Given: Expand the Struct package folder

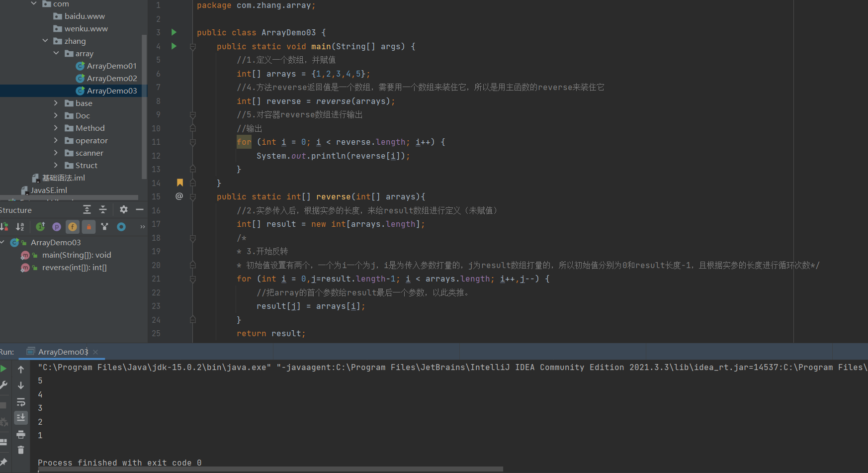Looking at the screenshot, I should point(56,165).
